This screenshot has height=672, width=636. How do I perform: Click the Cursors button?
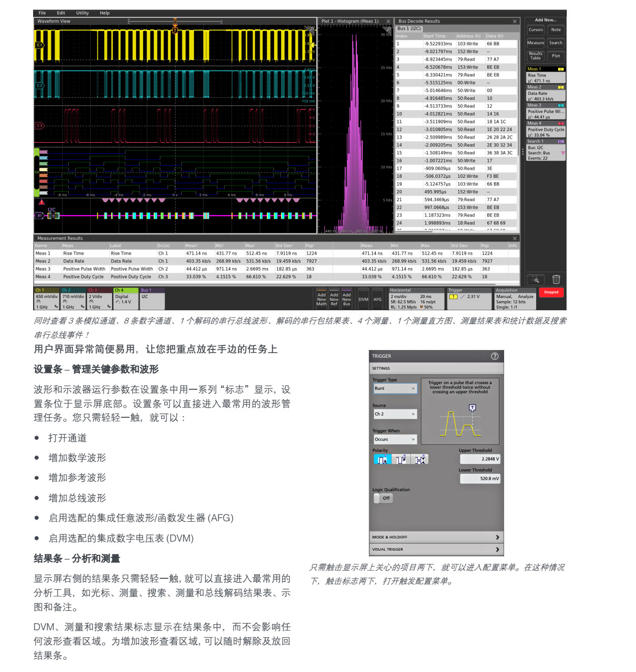click(536, 30)
